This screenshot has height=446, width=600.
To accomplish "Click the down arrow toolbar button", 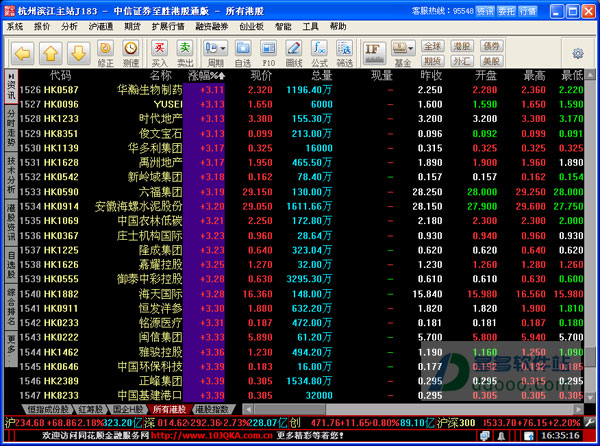I will point(78,54).
